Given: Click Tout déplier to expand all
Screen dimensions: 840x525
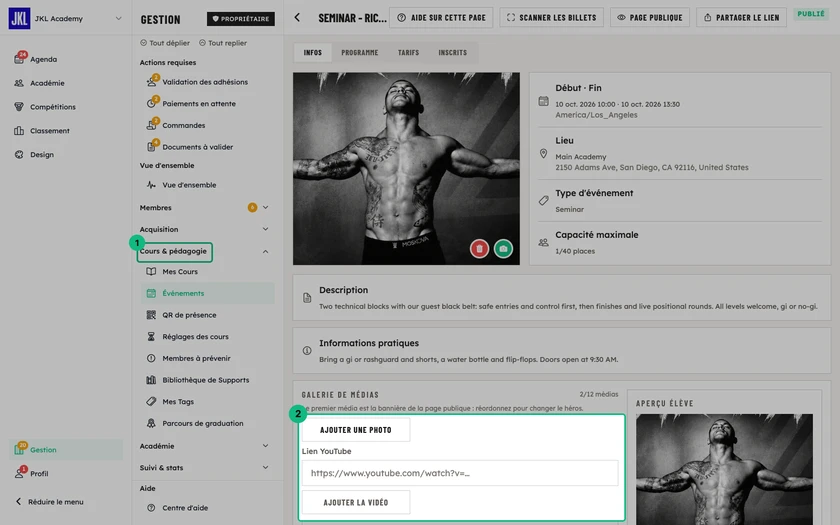Looking at the screenshot, I should [165, 43].
